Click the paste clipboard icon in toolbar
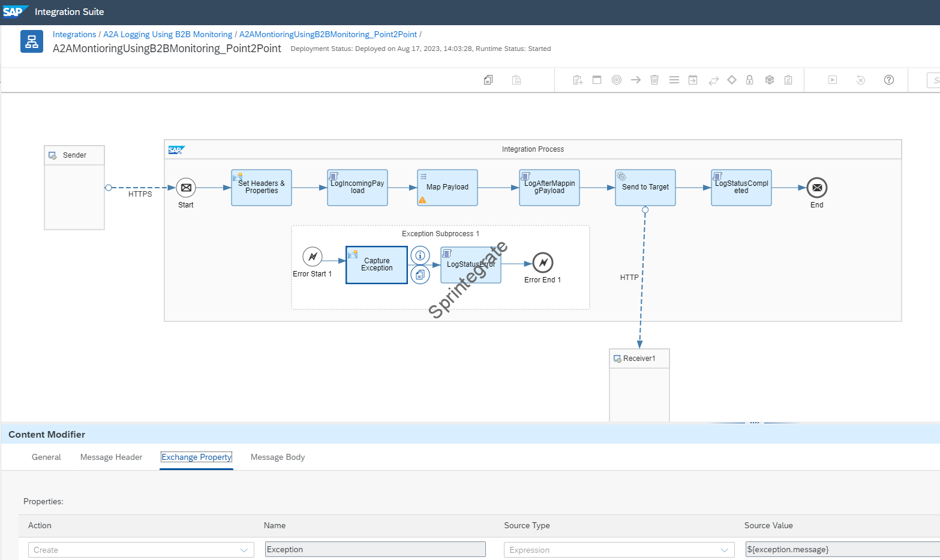 [x=516, y=80]
